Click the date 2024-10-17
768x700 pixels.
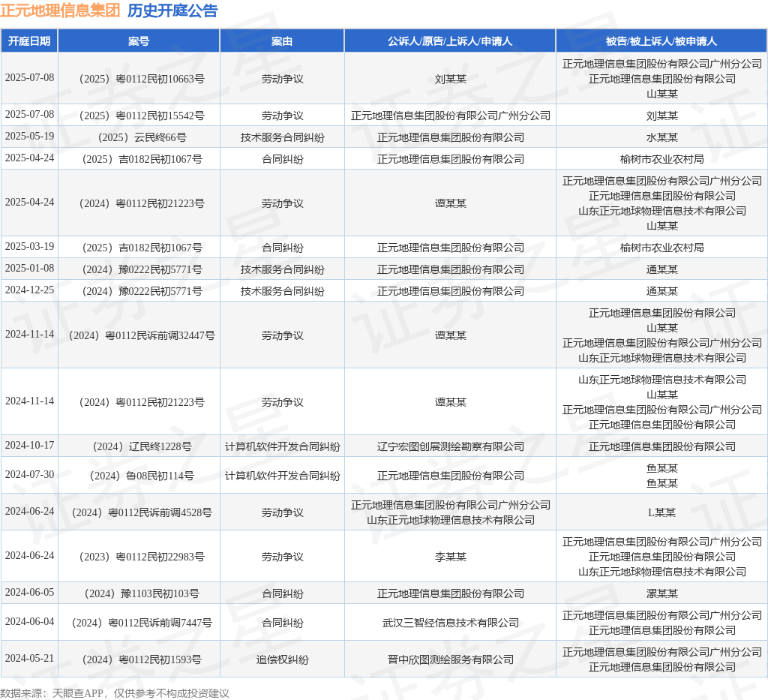tap(29, 445)
